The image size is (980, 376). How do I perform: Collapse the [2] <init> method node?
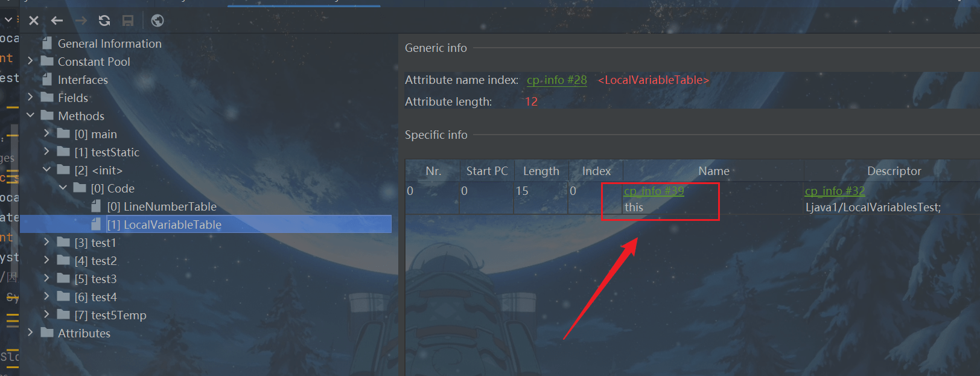click(x=46, y=170)
